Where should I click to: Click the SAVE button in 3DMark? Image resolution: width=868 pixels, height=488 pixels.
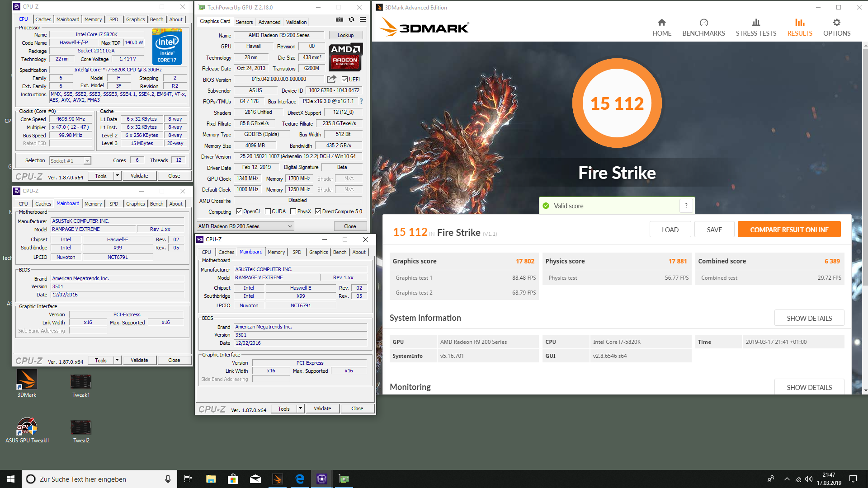pyautogui.click(x=714, y=230)
